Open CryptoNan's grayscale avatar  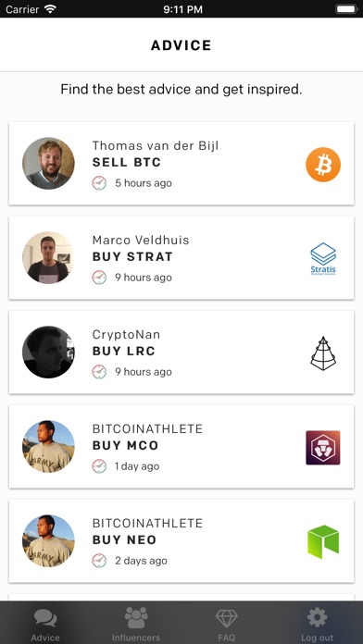click(x=48, y=353)
